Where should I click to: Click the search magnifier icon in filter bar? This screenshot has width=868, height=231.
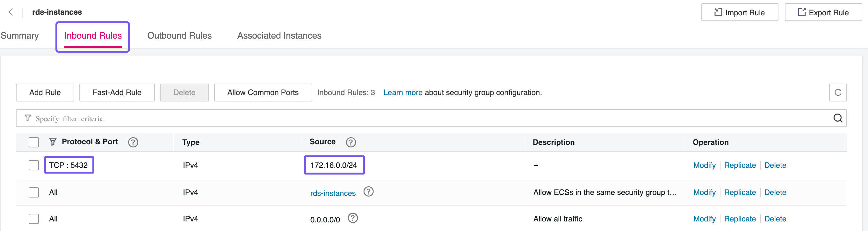(837, 118)
